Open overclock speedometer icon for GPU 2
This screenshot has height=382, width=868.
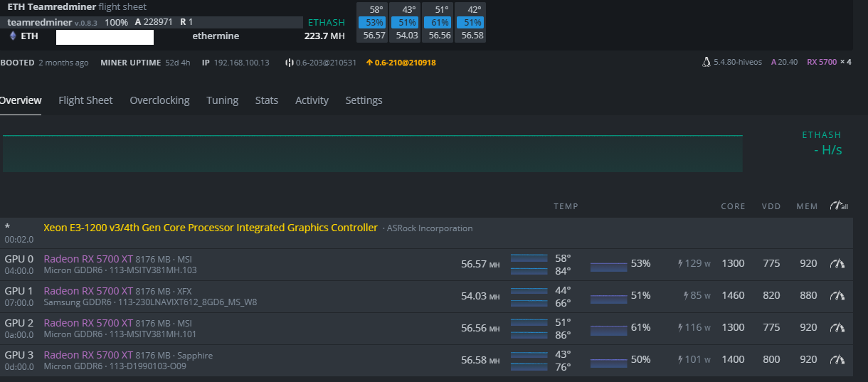pos(837,328)
